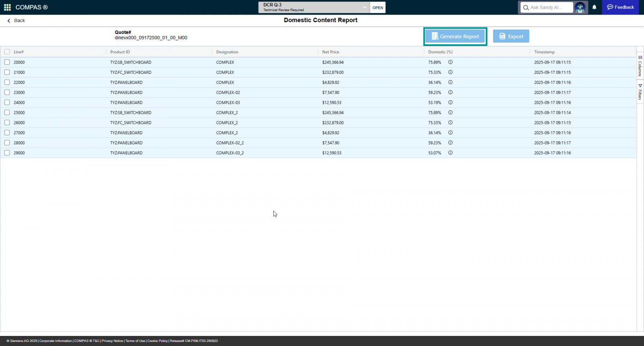This screenshot has height=346, width=644.
Task: Open info icon for line 29000 domestic percentage
Action: [x=450, y=153]
